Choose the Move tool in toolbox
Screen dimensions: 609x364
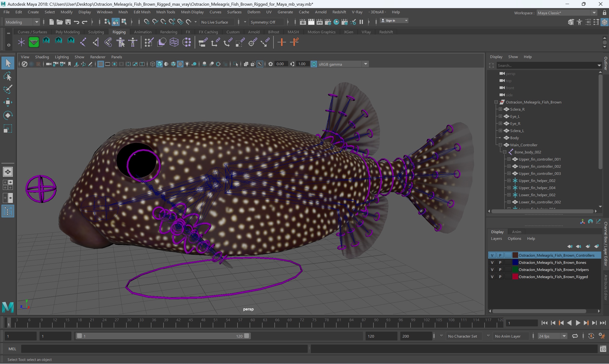tap(8, 103)
